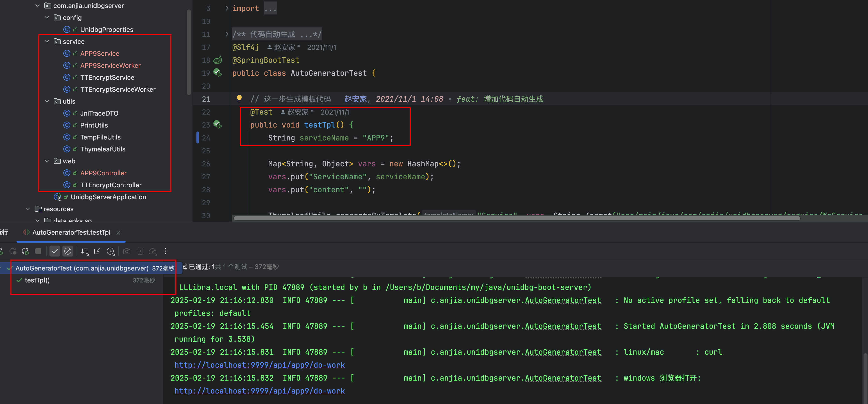Click the collapse all tests icon
This screenshot has width=868, height=404.
click(x=97, y=251)
